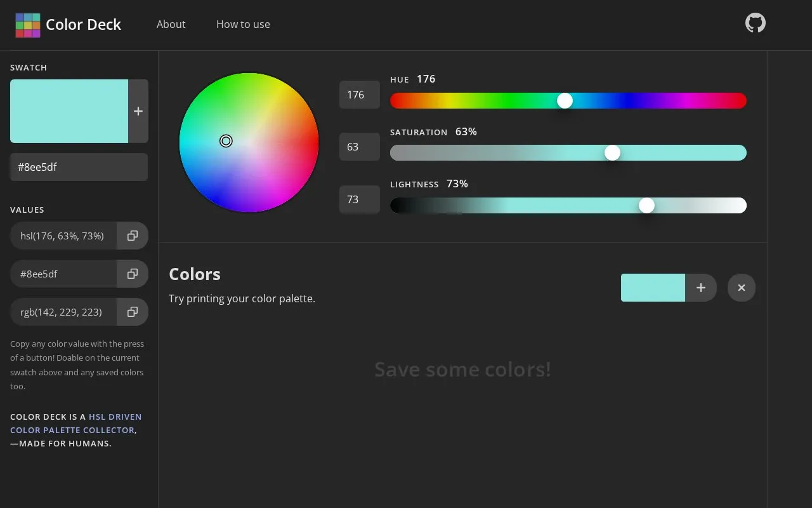Focus the hue number field showing 176
812x508 pixels.
coord(360,95)
